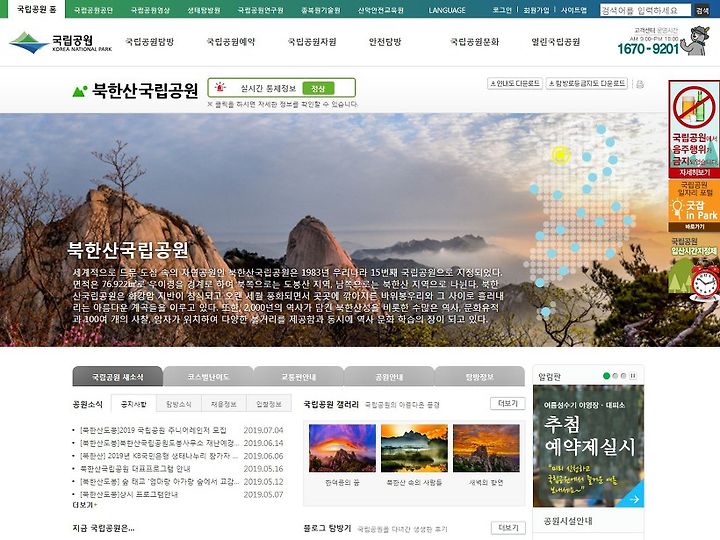Image resolution: width=720 pixels, height=540 pixels.
Task: Focus the search keyword input field
Action: [x=645, y=10]
